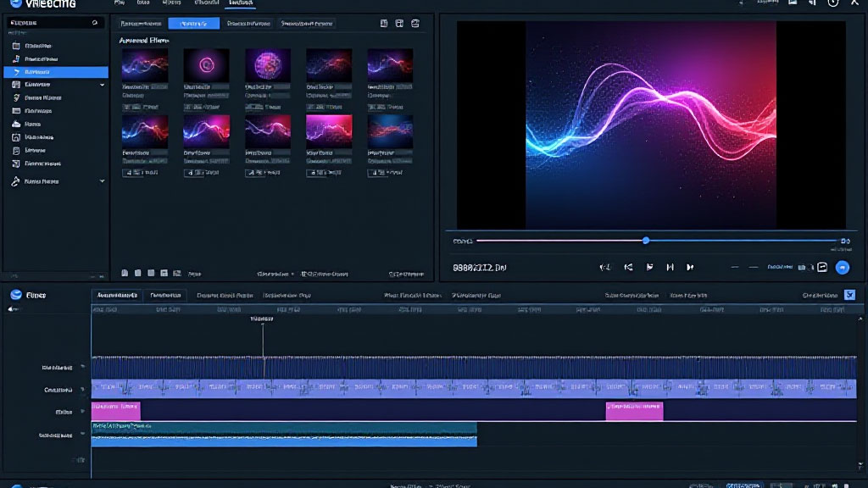Screen dimensions: 868x488
Task: Open the underlined active menu in the top menu bar
Action: tap(241, 4)
